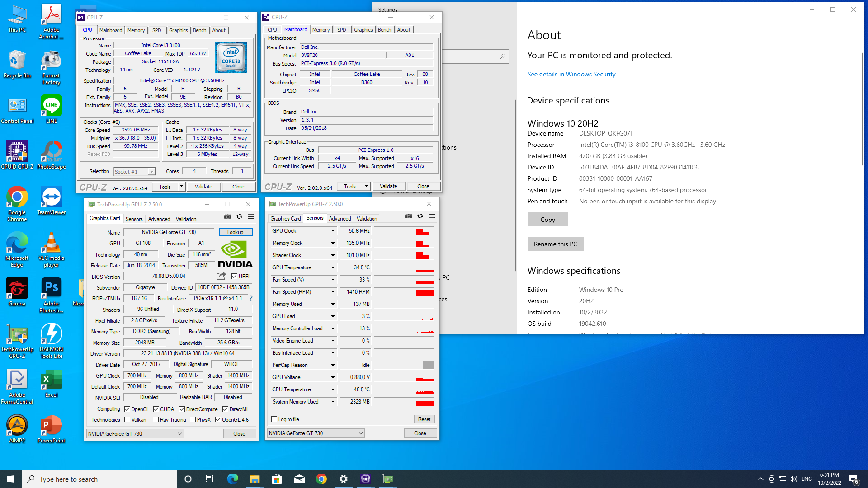Open Adobe Photoshop desktop shortcut

click(51, 296)
